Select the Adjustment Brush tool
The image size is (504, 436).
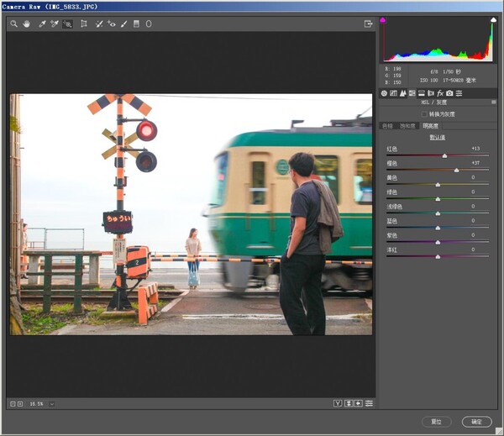point(124,24)
